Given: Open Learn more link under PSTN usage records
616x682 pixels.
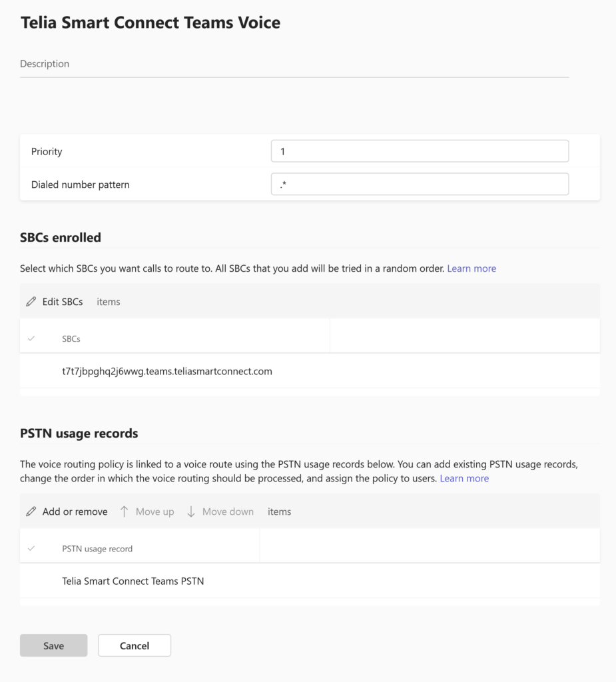Looking at the screenshot, I should [464, 478].
